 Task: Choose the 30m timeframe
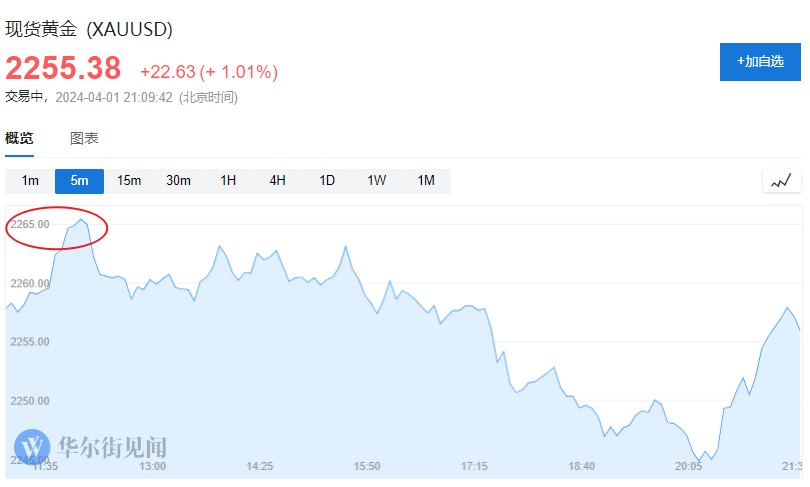(x=178, y=181)
